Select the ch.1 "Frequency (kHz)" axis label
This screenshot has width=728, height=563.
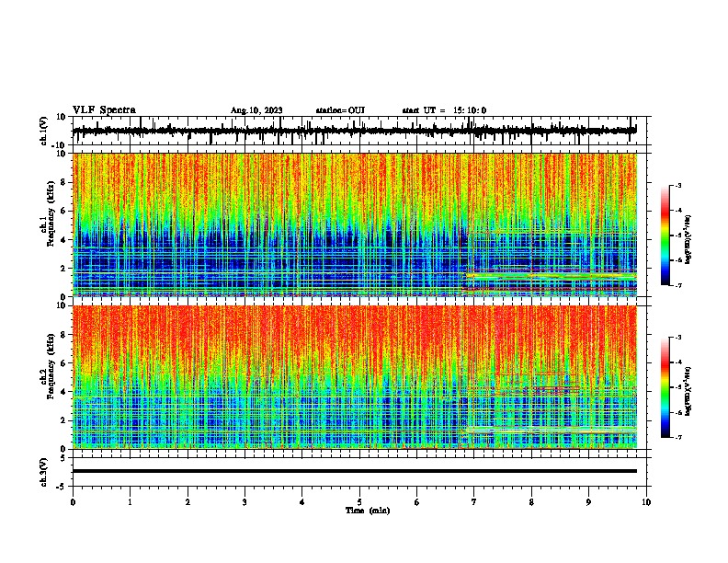point(51,214)
